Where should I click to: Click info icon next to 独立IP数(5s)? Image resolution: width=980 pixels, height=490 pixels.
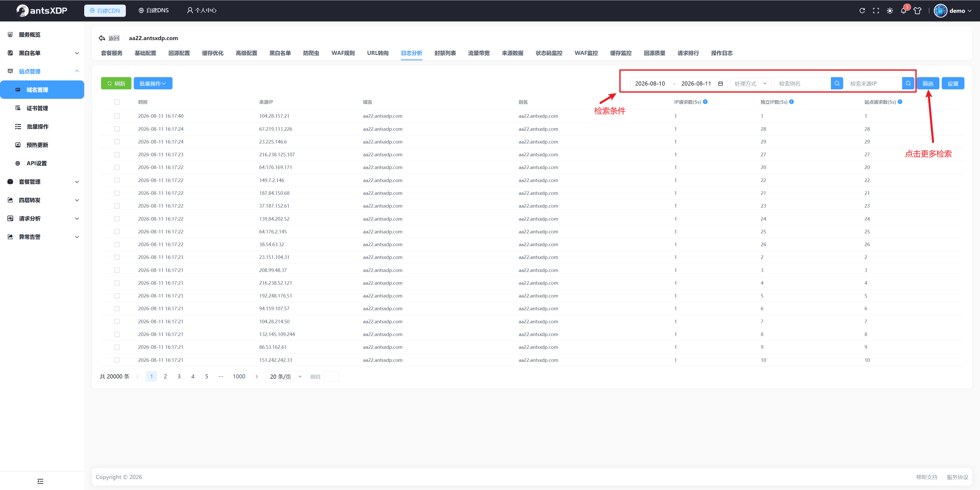791,102
